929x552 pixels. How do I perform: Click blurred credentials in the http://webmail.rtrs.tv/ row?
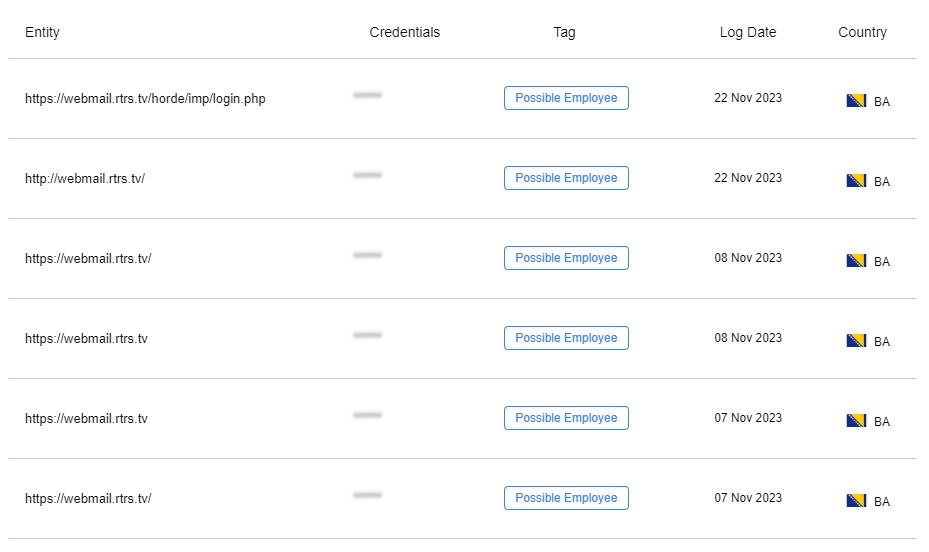tap(367, 175)
